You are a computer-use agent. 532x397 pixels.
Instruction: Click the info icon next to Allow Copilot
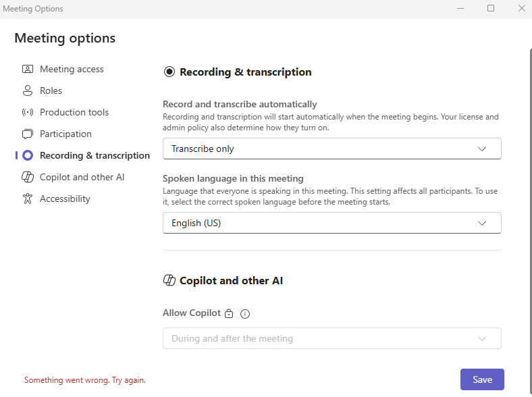(245, 314)
